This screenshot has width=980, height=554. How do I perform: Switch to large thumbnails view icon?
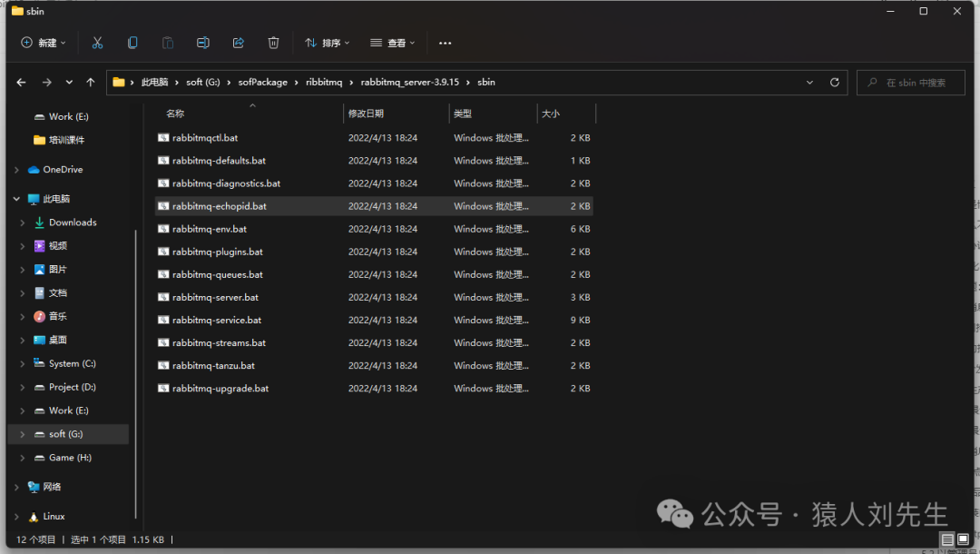click(963, 539)
